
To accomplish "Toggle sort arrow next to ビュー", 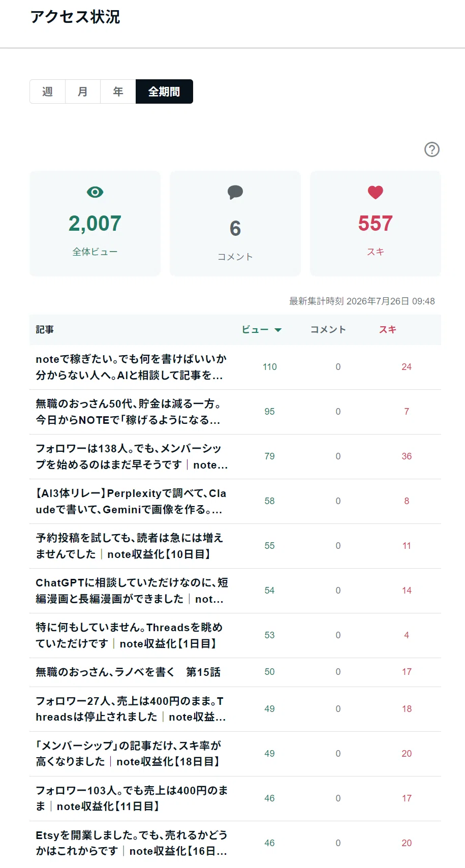I will (x=278, y=330).
